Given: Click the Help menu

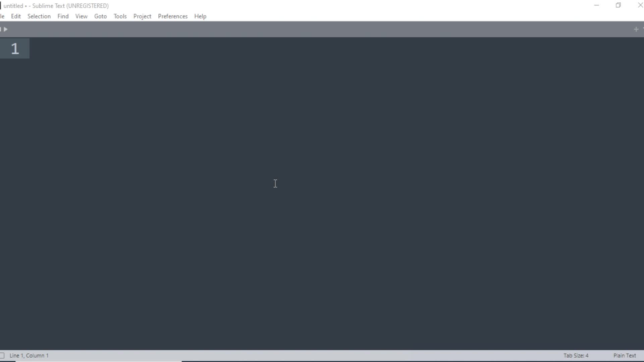Looking at the screenshot, I should point(200,16).
